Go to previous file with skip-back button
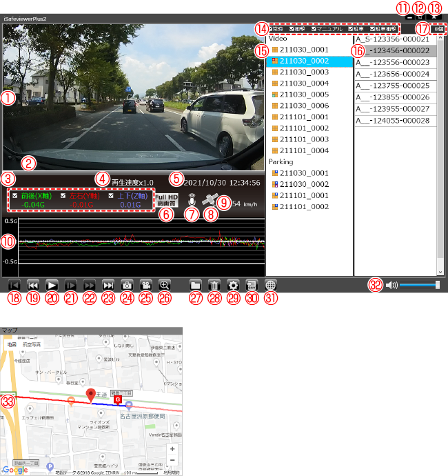Screen dimensions: 448x476 [x=33, y=286]
